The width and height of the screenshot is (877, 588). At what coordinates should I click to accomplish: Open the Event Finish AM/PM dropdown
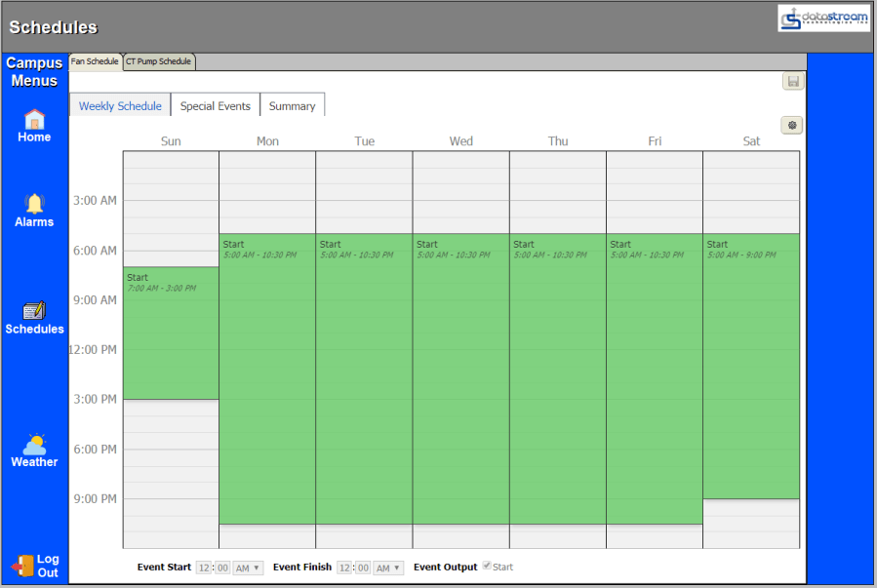[388, 568]
